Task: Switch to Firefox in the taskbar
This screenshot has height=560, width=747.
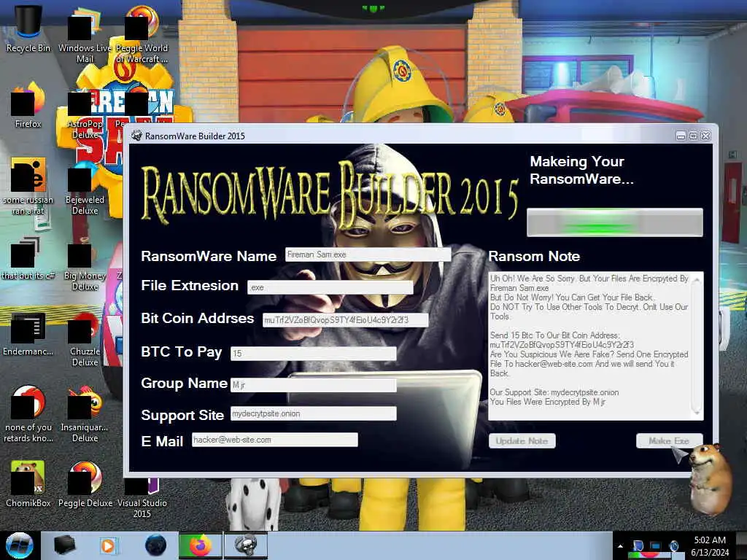Action: coord(200,545)
